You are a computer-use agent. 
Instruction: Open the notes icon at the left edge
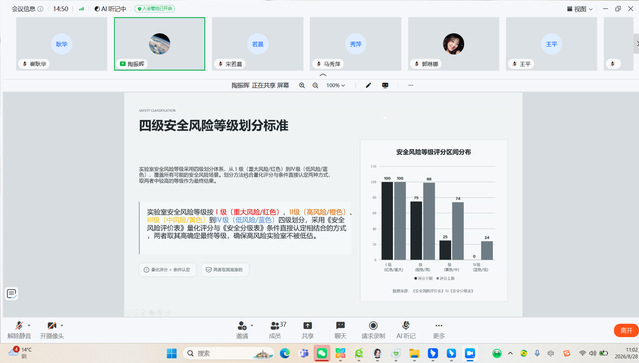click(x=11, y=293)
